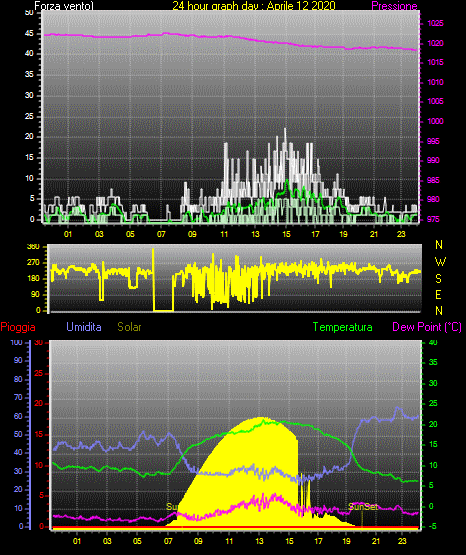
Task: Click the green 'Temperatura' legend label
Action: [x=343, y=327]
